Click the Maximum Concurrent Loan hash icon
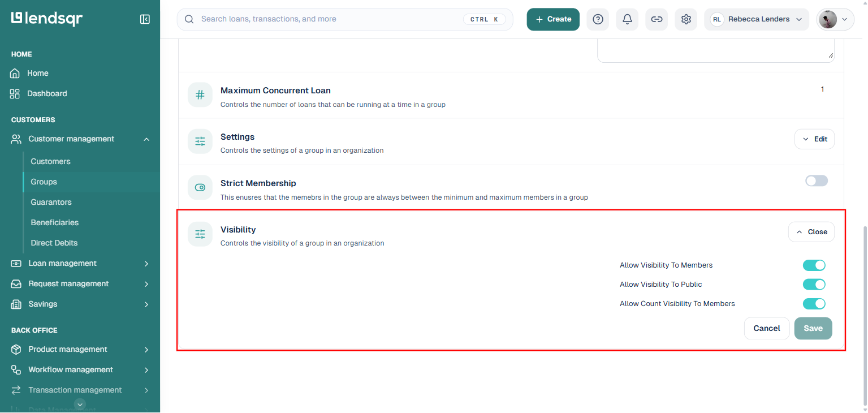Image resolution: width=868 pixels, height=413 pixels. pyautogui.click(x=200, y=95)
